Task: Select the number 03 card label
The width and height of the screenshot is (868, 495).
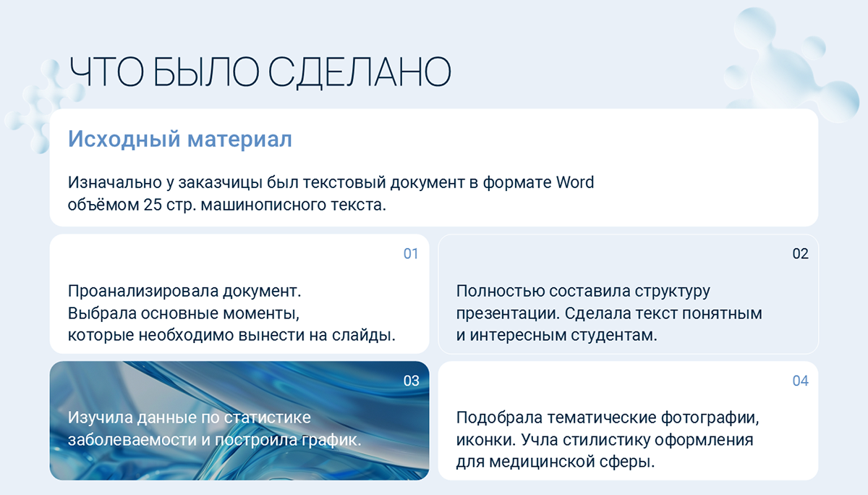Action: [x=411, y=381]
